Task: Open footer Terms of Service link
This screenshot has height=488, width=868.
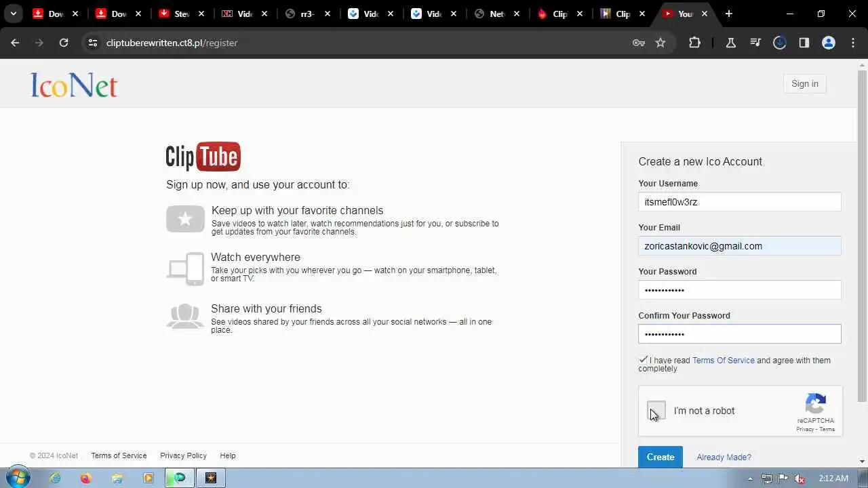Action: pos(119,455)
